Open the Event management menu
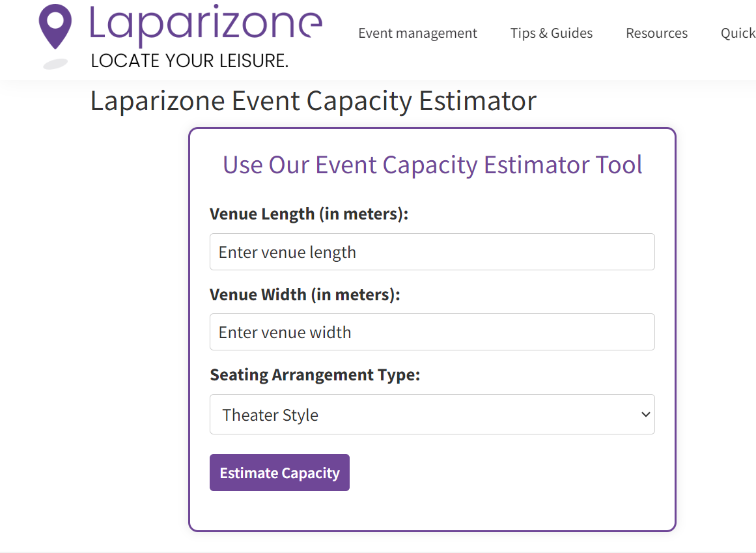Screen dimensions: 756x553 click(x=417, y=33)
